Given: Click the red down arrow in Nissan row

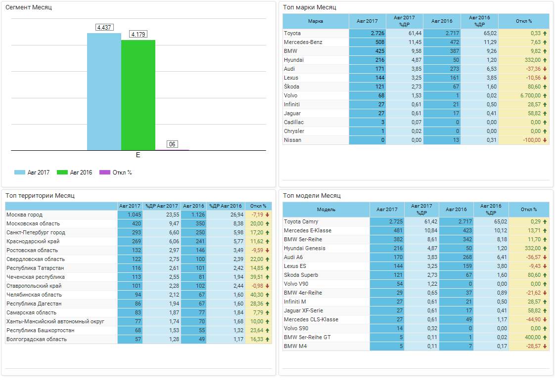Looking at the screenshot, I should (x=545, y=140).
